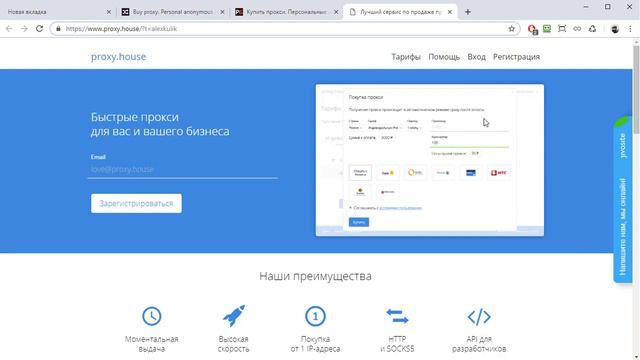This screenshot has height=360, width=640.
Task: Go back using browser back arrow
Action: 9,29
